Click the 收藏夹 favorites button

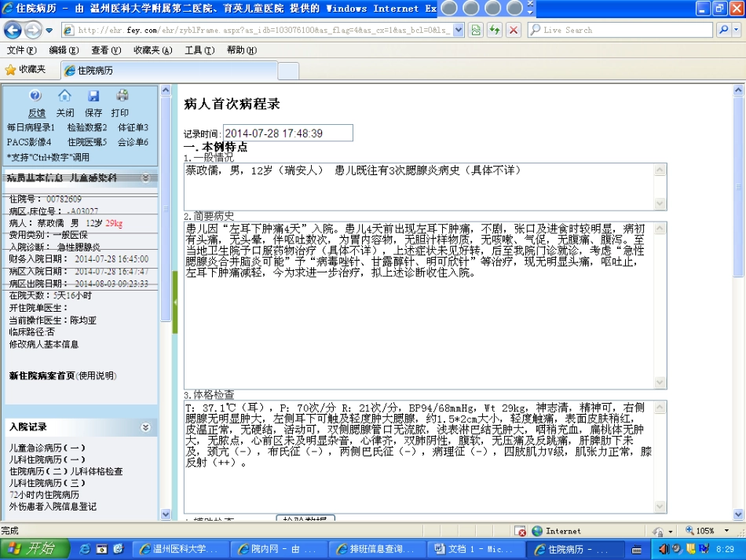point(26,70)
